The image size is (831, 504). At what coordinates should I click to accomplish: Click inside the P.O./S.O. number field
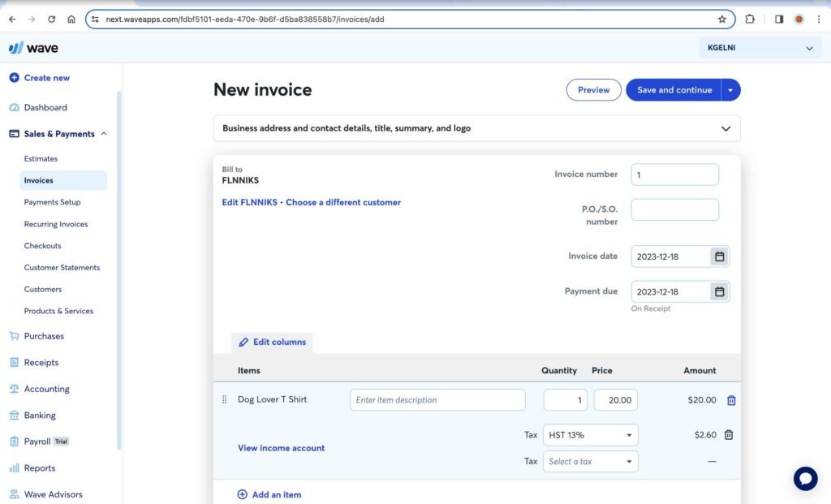pyautogui.click(x=674, y=209)
